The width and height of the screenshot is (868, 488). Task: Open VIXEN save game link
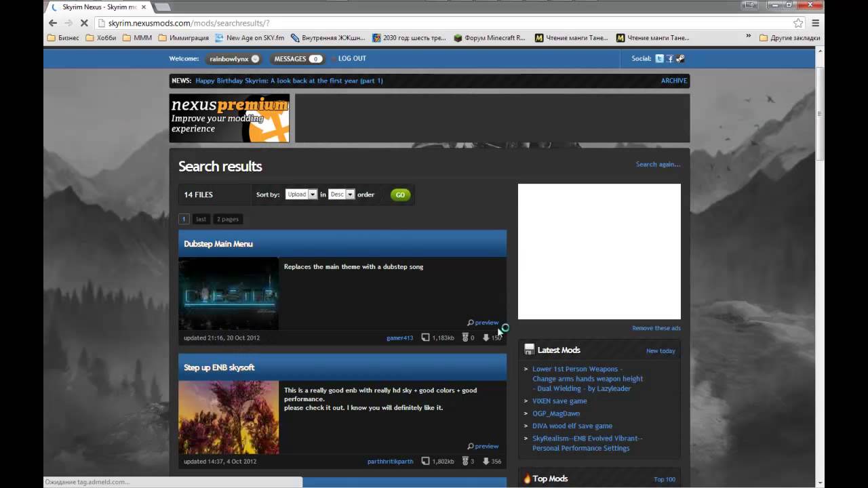tap(559, 401)
